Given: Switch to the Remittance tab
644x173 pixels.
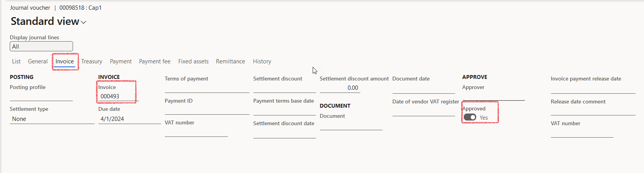Looking at the screenshot, I should click(231, 61).
